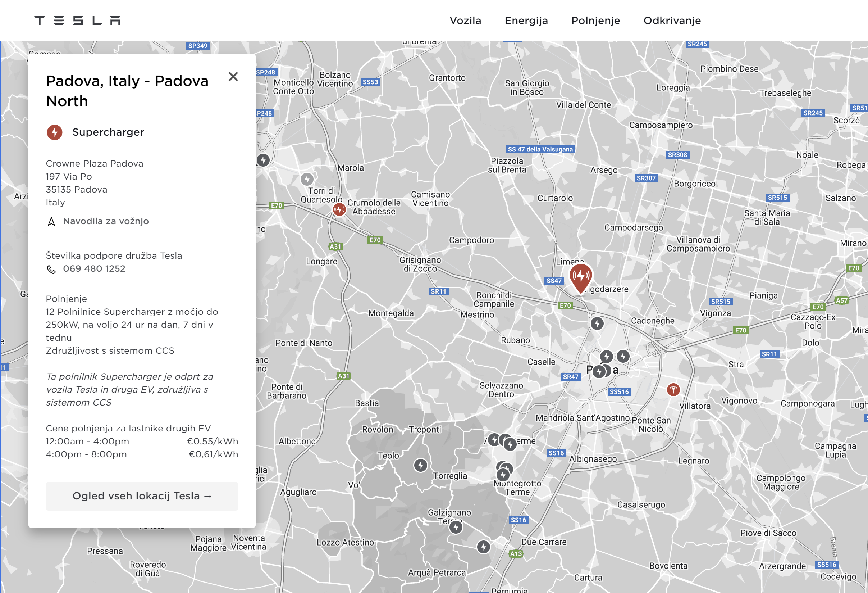Select the red Tesla store marker near Villatora
This screenshot has width=868, height=593.
(x=673, y=390)
